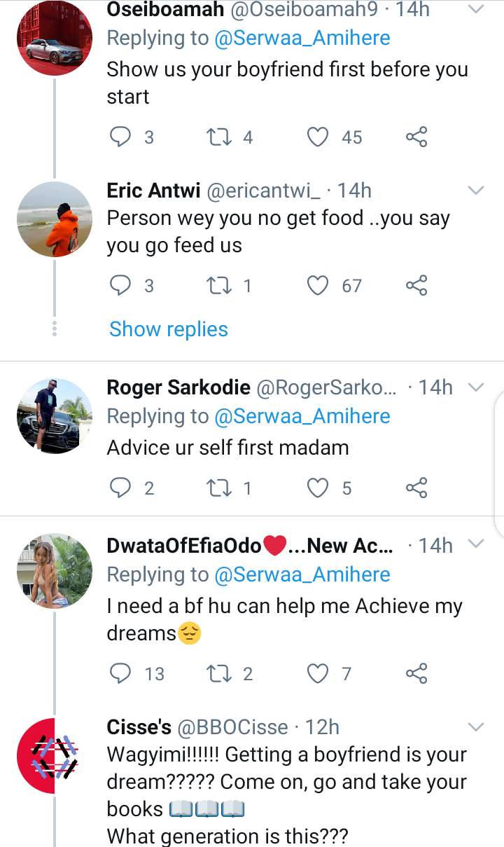This screenshot has width=504, height=847.
Task: Open @Serwaa_Amihere link in Roger Sarkodie's reply
Action: click(x=302, y=416)
